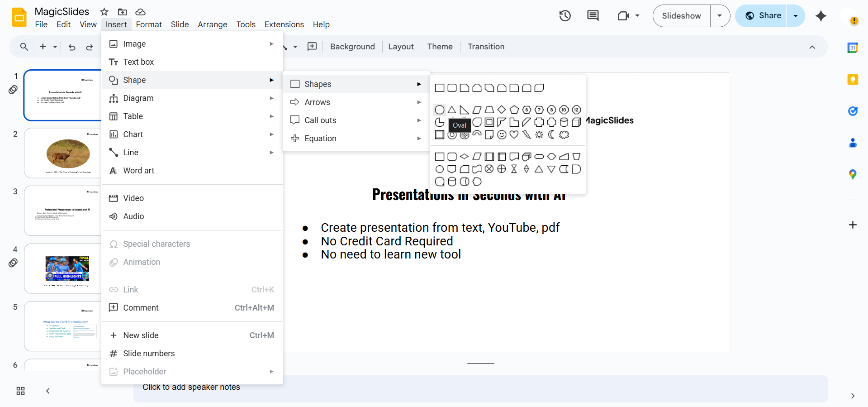Open Google Maps side panel
868x407 pixels.
[x=853, y=175]
